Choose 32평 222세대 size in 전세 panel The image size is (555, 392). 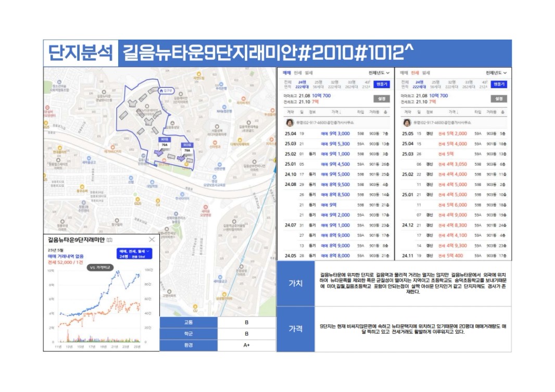451,84
